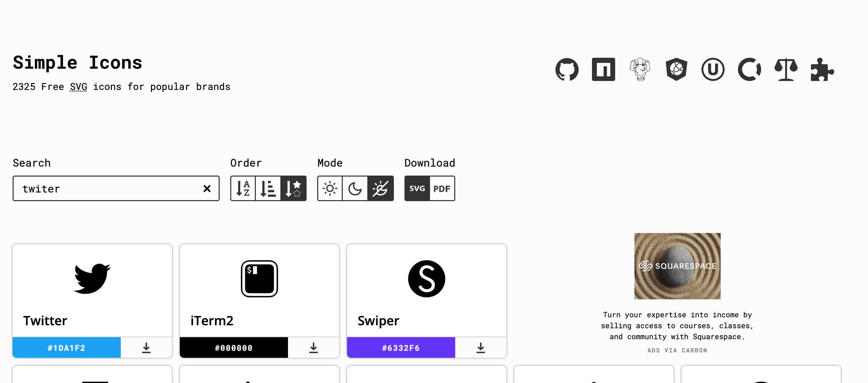The height and width of the screenshot is (383, 868).
Task: Select PDF download format
Action: 442,188
